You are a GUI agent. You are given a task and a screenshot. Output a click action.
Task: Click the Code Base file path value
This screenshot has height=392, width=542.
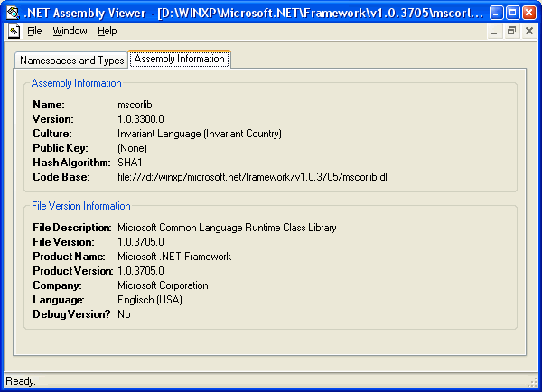[253, 177]
